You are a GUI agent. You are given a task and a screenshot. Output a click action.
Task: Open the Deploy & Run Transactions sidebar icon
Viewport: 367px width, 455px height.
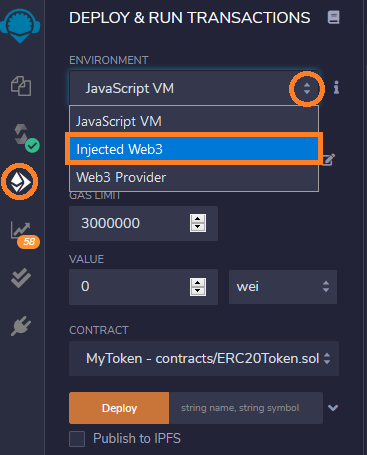click(20, 182)
